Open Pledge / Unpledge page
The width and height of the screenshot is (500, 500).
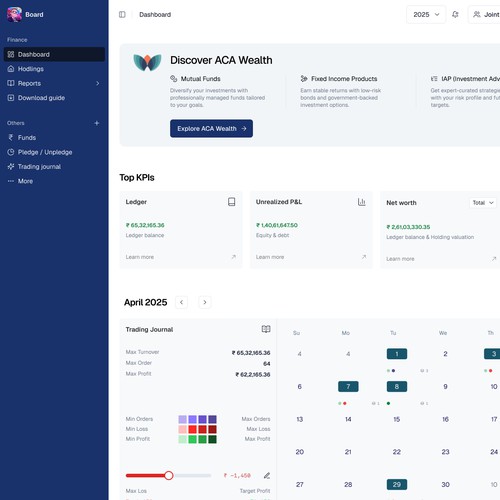point(54,152)
